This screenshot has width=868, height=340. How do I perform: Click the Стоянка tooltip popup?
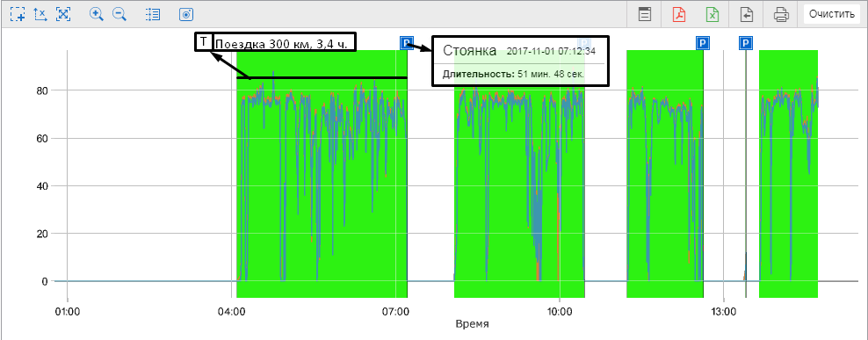tap(520, 61)
